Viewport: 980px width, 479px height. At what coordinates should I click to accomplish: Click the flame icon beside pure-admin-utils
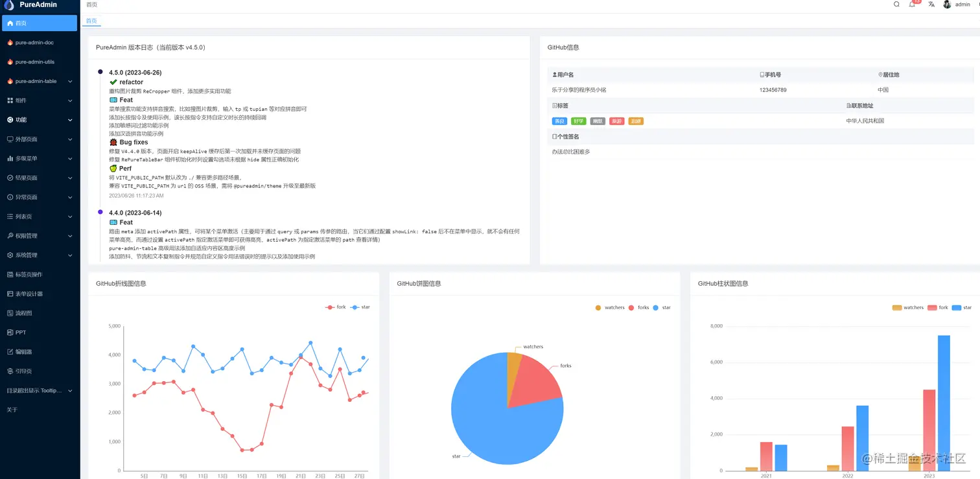point(10,62)
